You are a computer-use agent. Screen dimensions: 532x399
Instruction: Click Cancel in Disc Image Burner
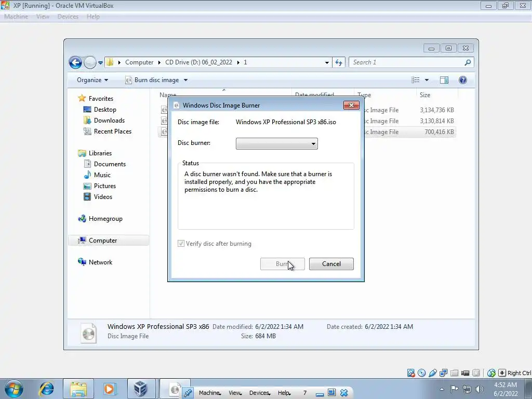[x=331, y=264]
